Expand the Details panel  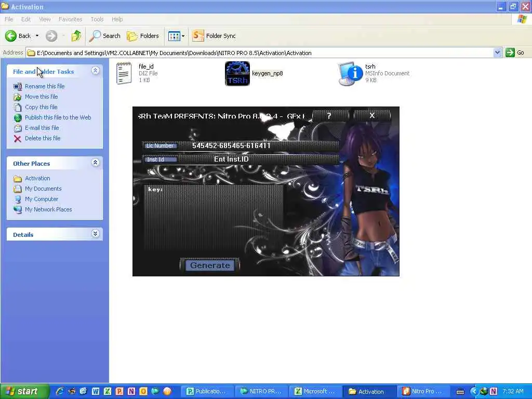[96, 234]
